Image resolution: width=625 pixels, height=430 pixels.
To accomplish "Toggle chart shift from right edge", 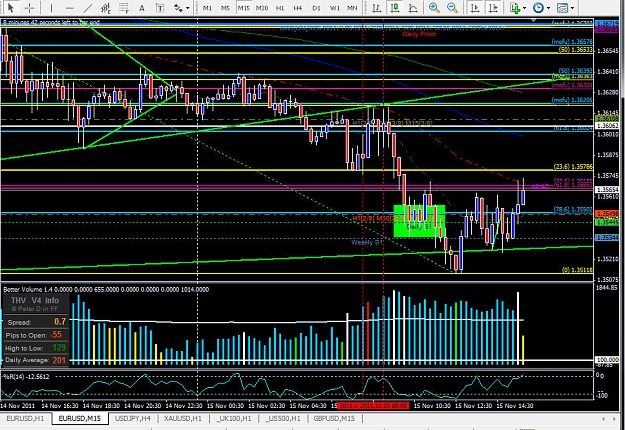I will [x=493, y=8].
